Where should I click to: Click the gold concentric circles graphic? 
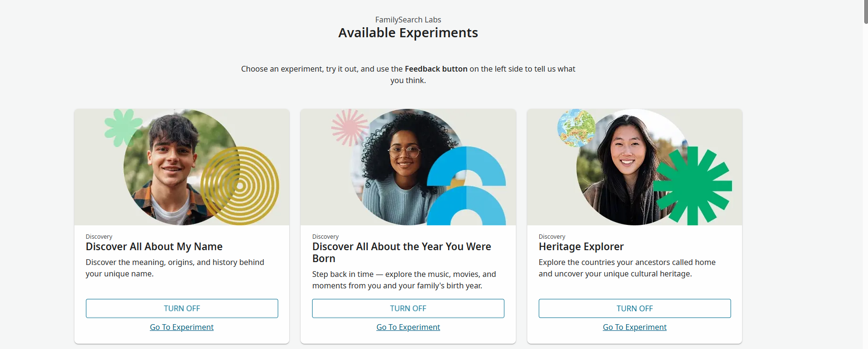click(240, 186)
